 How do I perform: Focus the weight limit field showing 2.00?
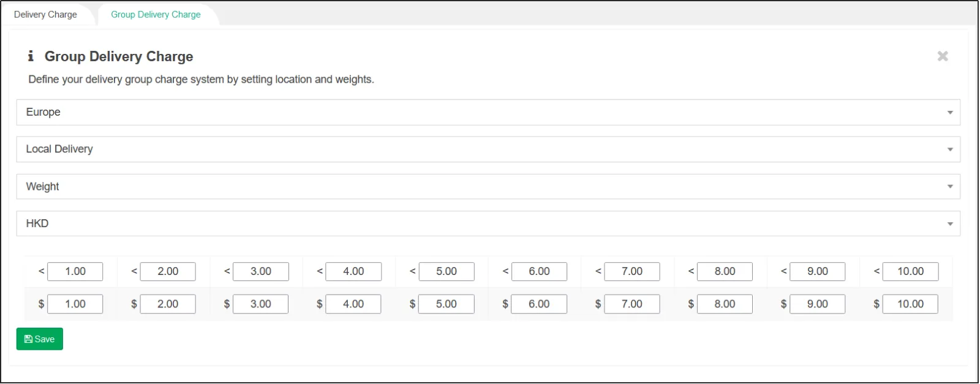pos(168,271)
